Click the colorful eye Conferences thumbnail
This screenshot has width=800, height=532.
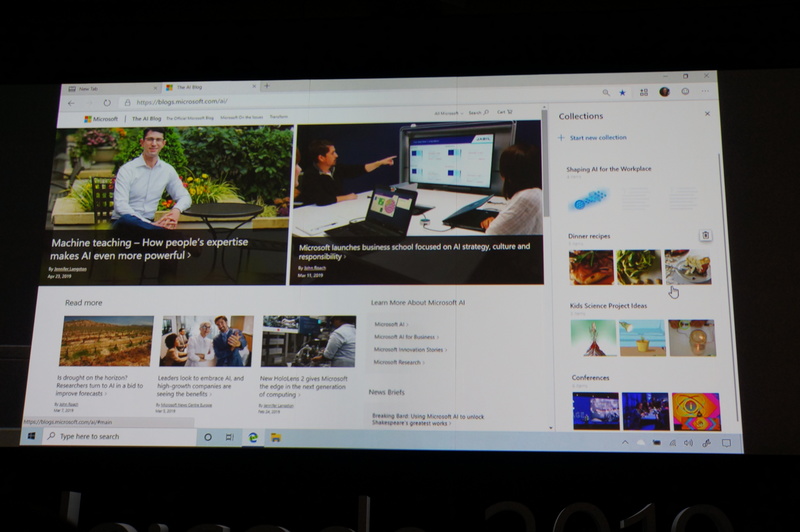click(x=696, y=412)
